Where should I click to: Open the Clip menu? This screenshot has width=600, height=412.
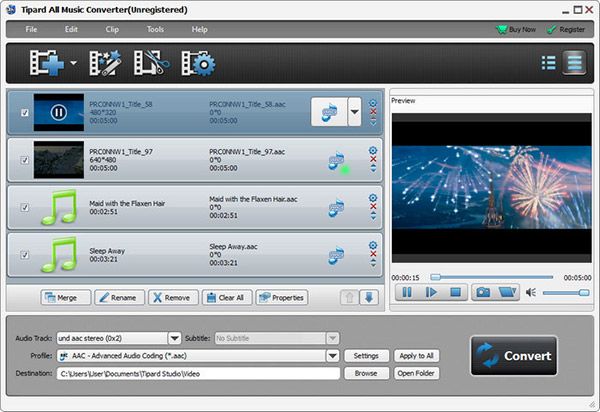[112, 29]
